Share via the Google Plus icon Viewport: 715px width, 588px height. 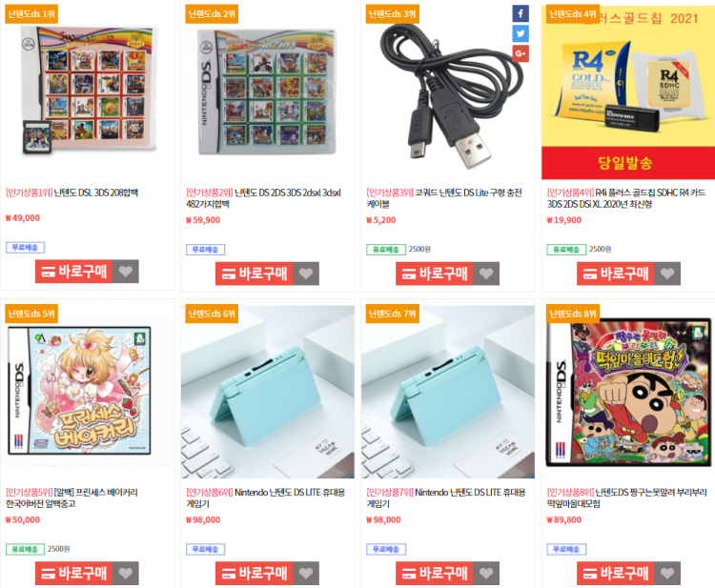(521, 53)
